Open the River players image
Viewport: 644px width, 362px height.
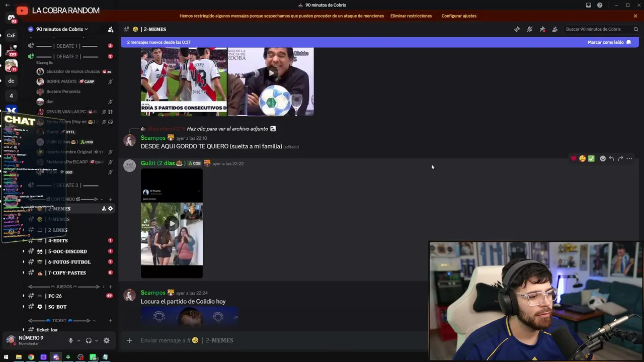pyautogui.click(x=184, y=82)
